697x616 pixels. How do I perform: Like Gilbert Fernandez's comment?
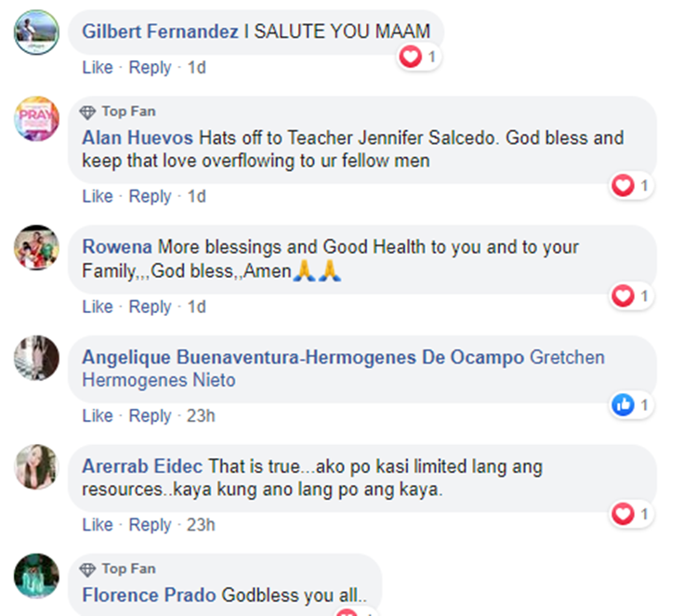(98, 68)
